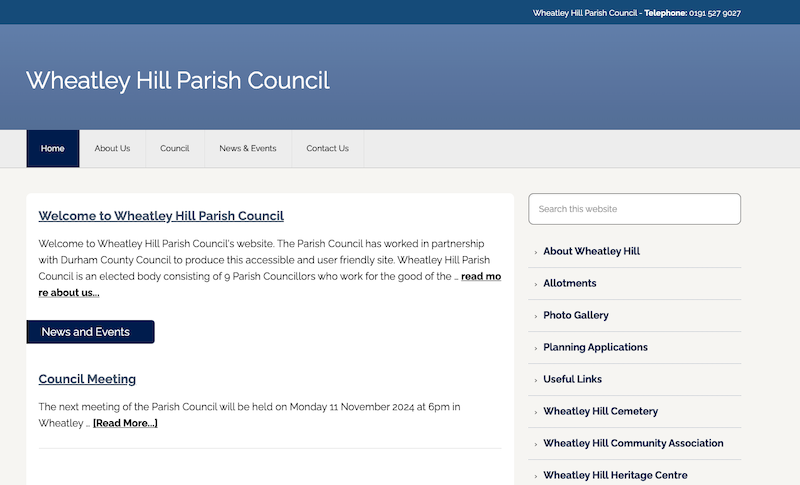Screen dimensions: 800x485
Task: Open the Wheatley Hill Cemetery link
Action: pyautogui.click(x=600, y=411)
